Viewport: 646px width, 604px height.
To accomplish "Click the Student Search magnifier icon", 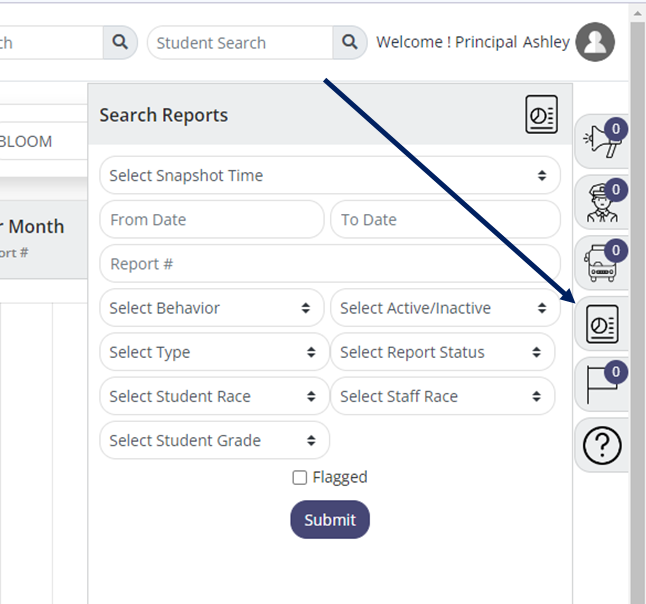I will coord(349,42).
